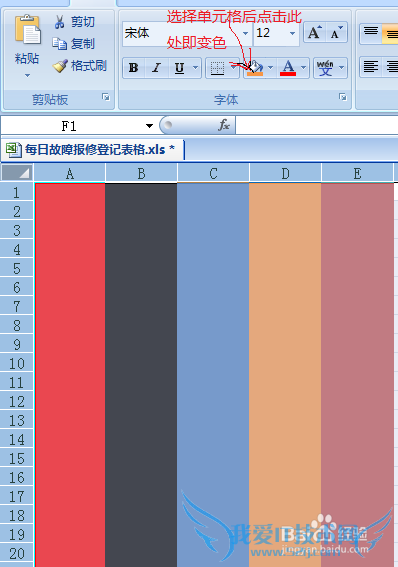The height and width of the screenshot is (567, 398).
Task: Open the 剪贴板 group dialog launcher
Action: click(x=106, y=97)
